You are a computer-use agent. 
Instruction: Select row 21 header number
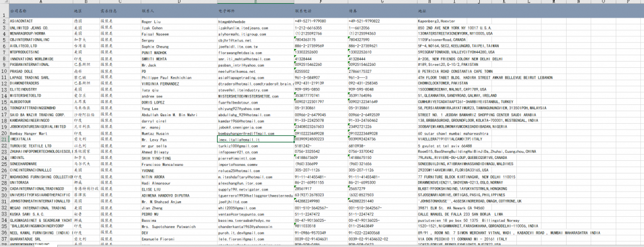4,140
